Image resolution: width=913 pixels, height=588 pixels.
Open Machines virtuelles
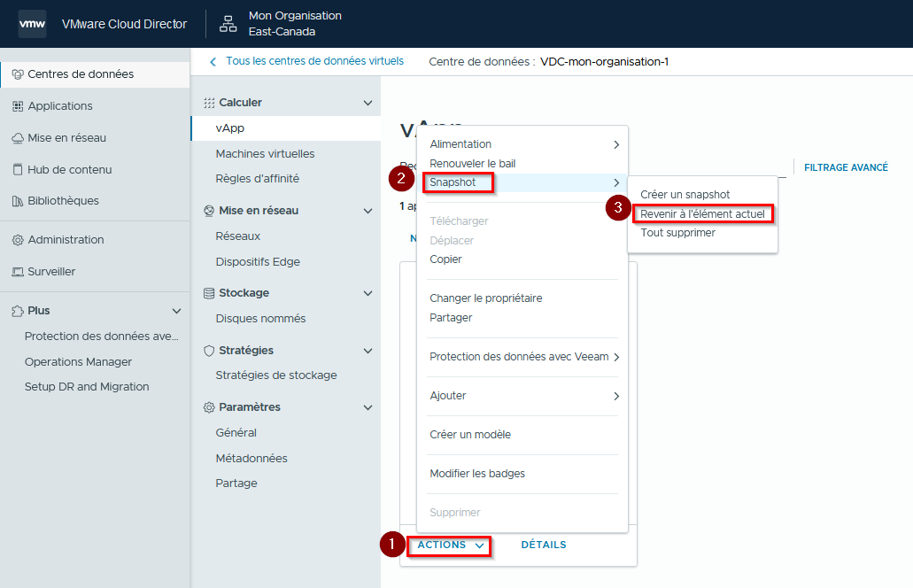coord(265,154)
